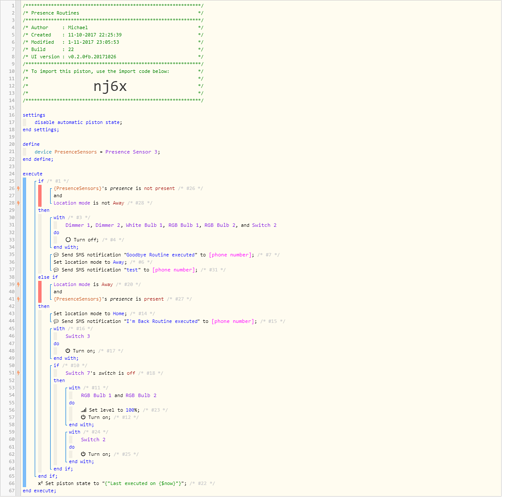Select the red bar beside Location mode is Away
The width and height of the screenshot is (505, 500).
40,292
